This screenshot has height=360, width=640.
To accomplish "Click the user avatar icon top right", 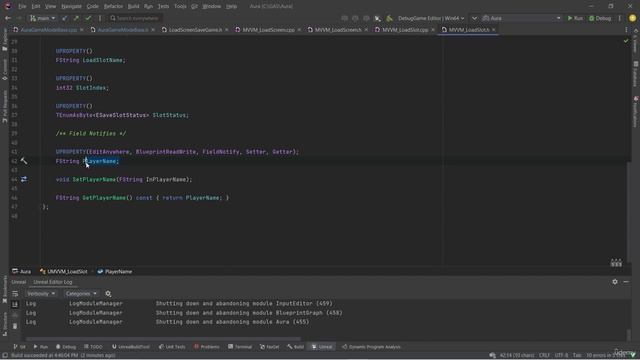I will pos(632,18).
